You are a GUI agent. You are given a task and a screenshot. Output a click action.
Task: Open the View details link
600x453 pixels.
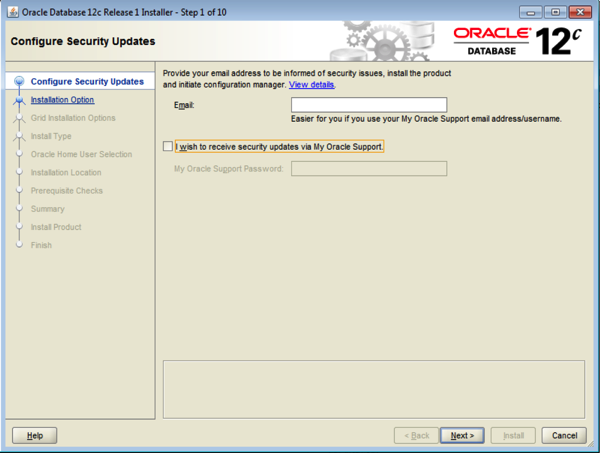[x=311, y=85]
